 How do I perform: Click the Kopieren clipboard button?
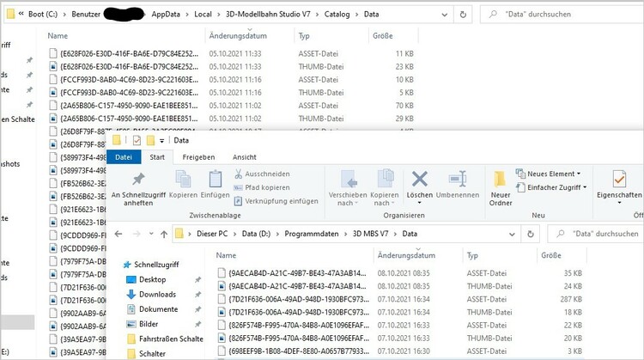183,185
